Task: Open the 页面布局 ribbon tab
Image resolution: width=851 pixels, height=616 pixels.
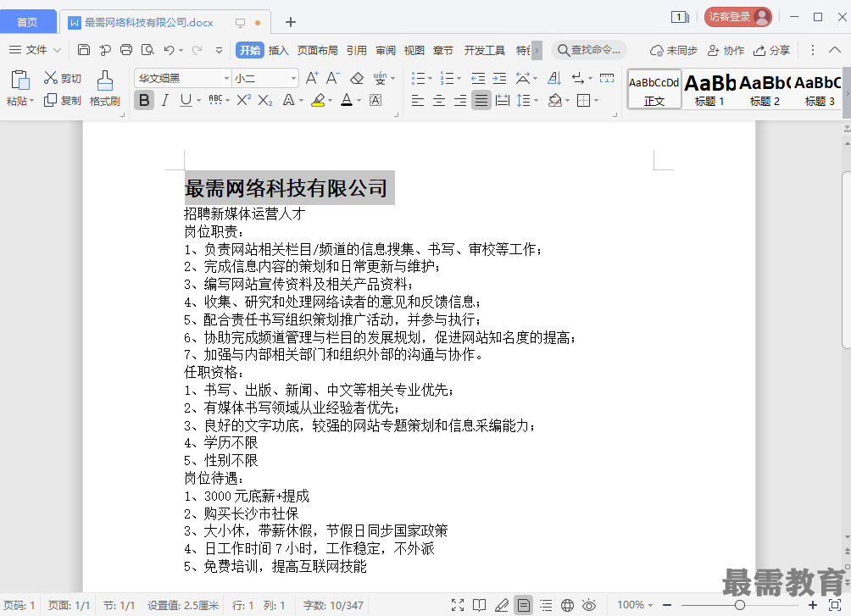Action: click(318, 50)
